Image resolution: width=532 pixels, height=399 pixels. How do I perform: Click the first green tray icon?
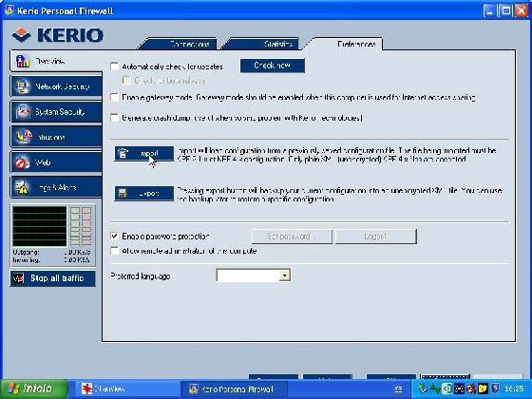point(423,389)
